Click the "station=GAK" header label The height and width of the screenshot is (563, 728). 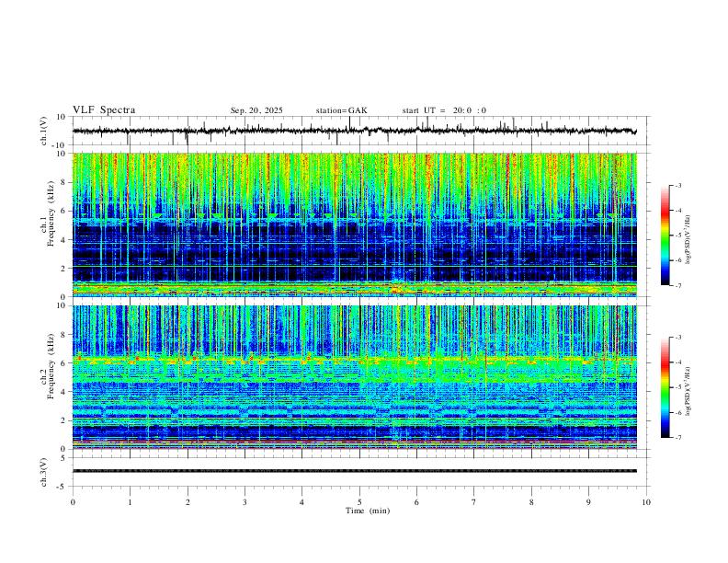click(x=341, y=110)
